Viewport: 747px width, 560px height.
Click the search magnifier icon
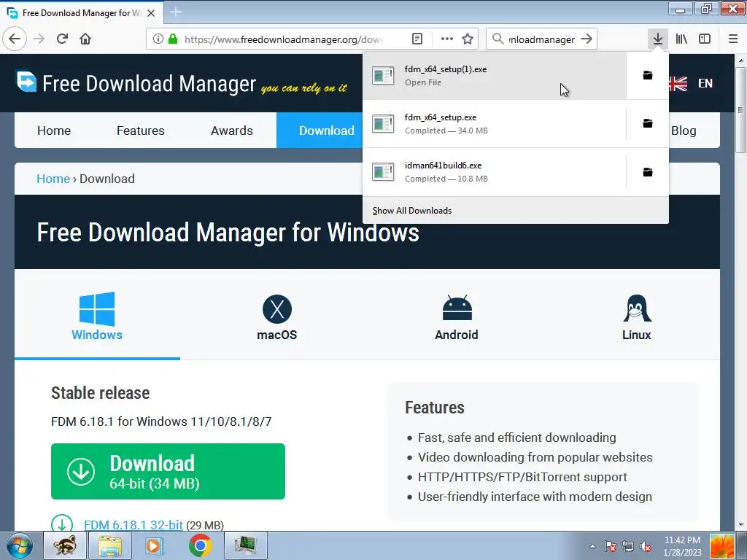(x=498, y=39)
